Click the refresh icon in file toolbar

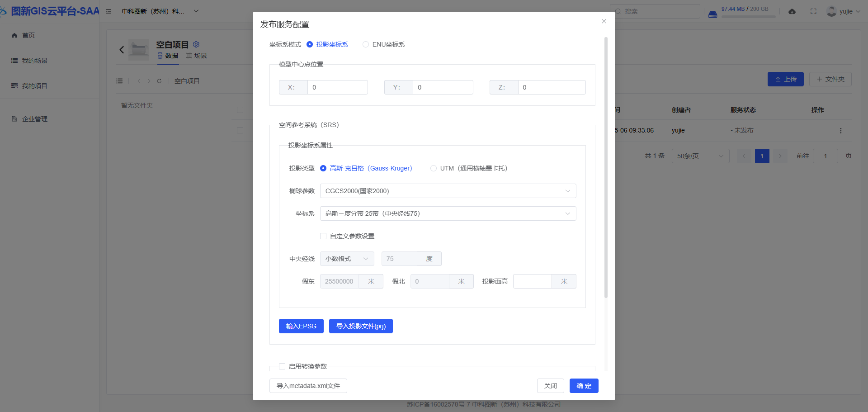pos(159,81)
